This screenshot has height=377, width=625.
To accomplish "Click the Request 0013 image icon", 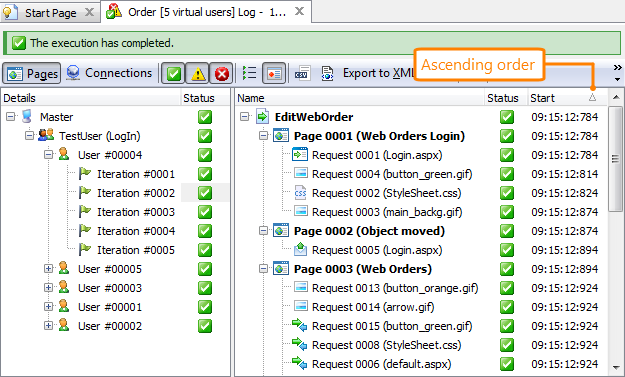I will [301, 287].
